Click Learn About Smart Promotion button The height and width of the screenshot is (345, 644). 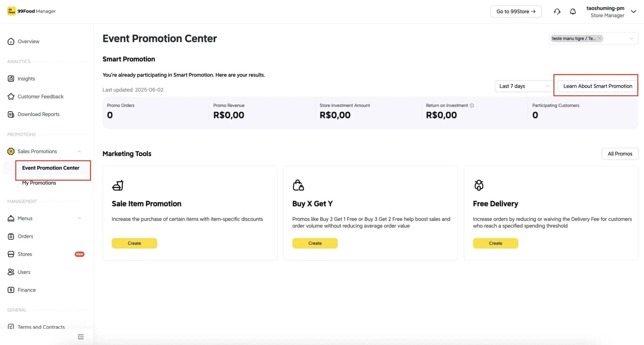click(x=598, y=86)
